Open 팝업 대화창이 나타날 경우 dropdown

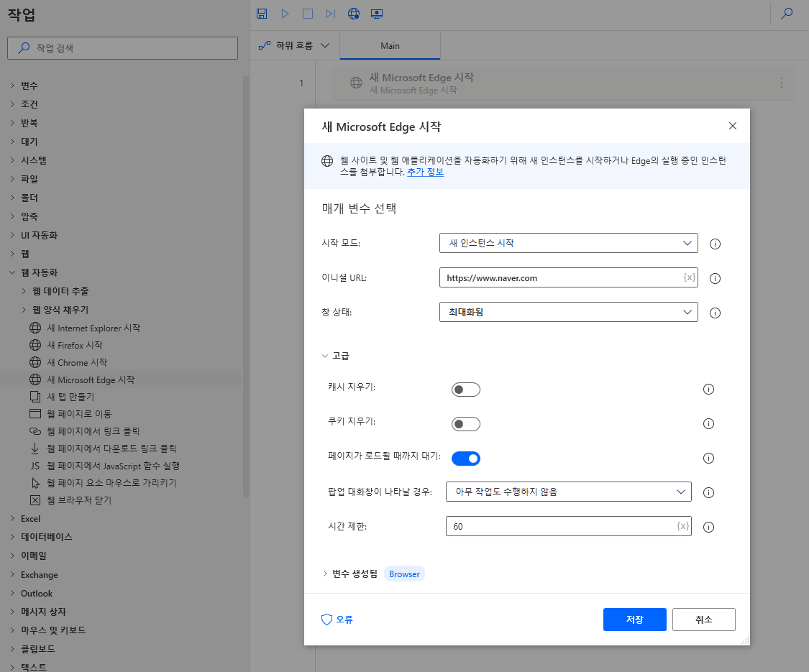(568, 492)
